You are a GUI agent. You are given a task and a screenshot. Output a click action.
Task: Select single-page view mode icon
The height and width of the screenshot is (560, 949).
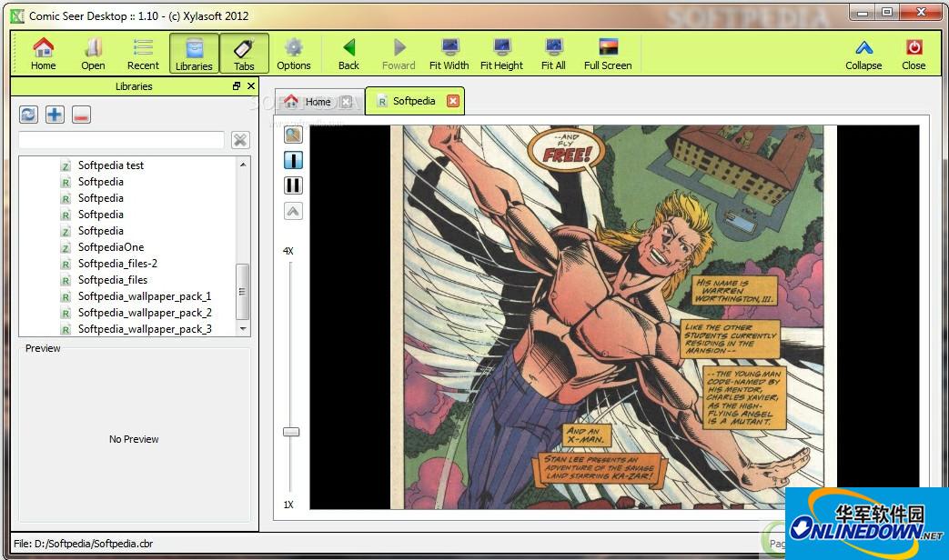click(293, 160)
